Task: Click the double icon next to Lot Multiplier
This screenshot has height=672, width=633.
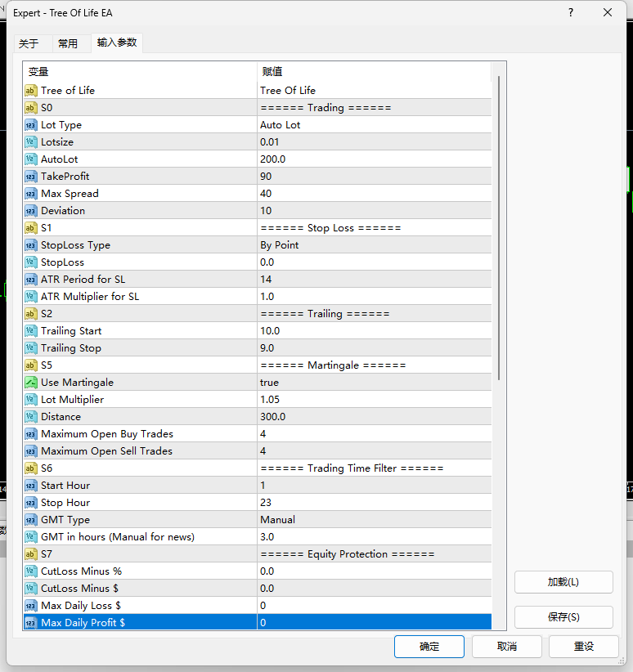Action: tap(30, 399)
